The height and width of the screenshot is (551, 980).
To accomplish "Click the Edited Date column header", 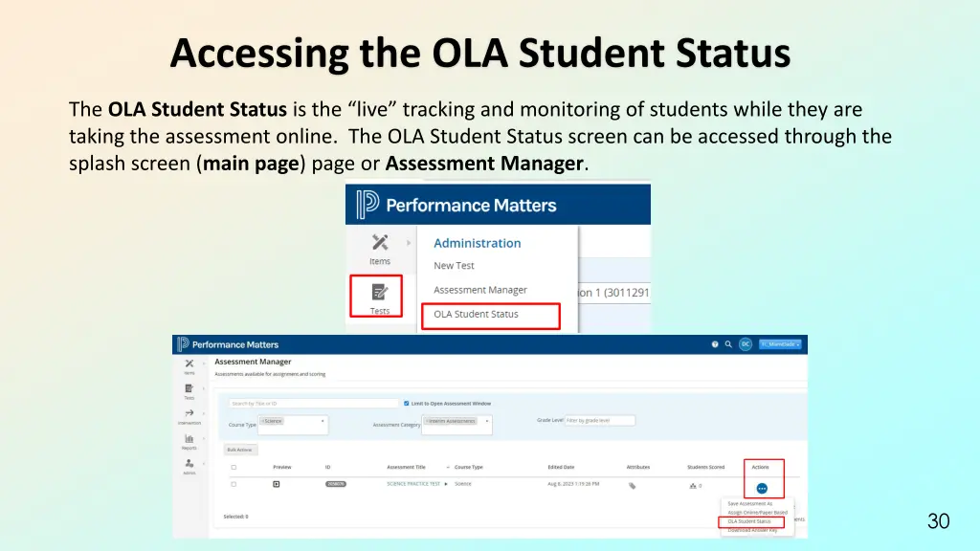I will tap(561, 467).
